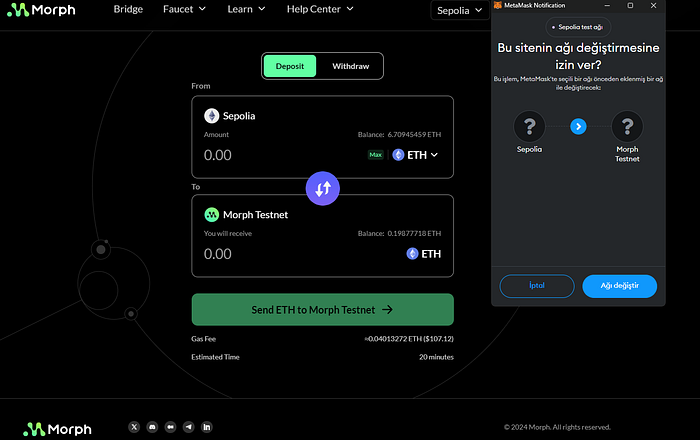Click the Sepolia label in the From box

(x=239, y=116)
